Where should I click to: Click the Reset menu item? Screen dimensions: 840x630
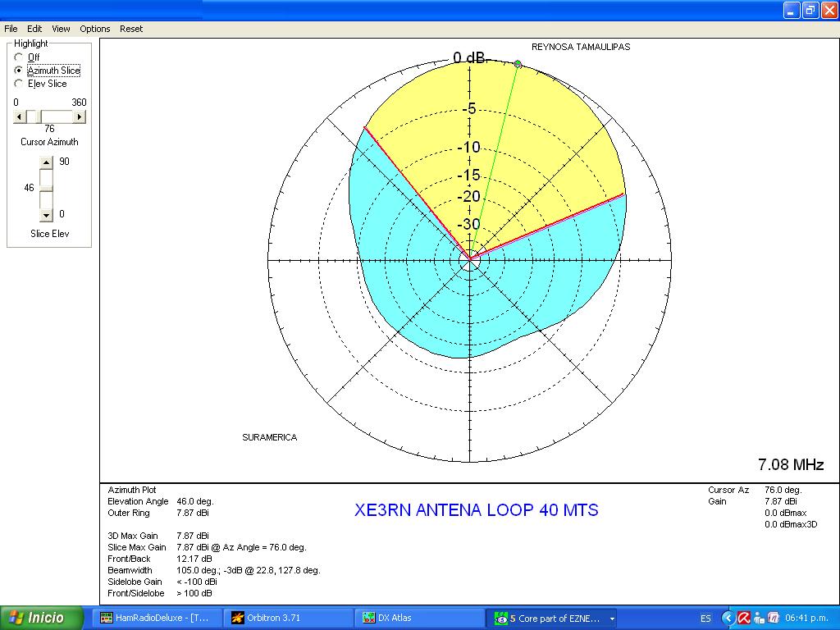coord(131,29)
